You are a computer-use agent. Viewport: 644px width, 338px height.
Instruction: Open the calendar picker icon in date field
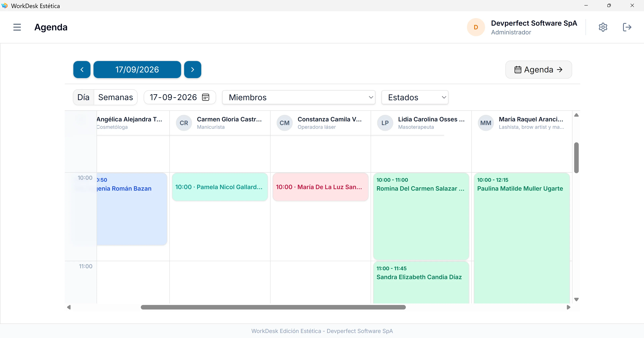pyautogui.click(x=205, y=97)
